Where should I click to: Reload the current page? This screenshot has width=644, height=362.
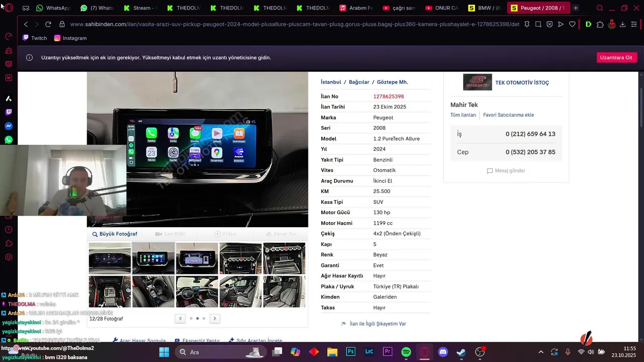[x=48, y=24]
